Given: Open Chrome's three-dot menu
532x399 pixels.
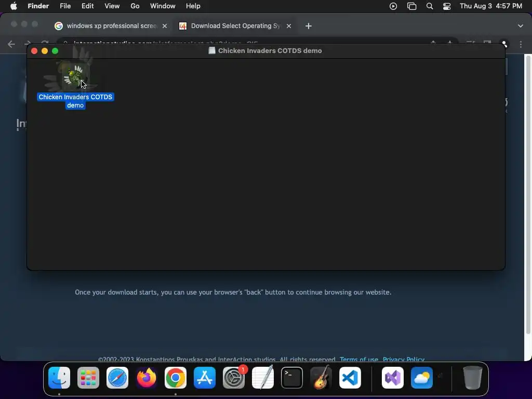Looking at the screenshot, I should click(521, 44).
